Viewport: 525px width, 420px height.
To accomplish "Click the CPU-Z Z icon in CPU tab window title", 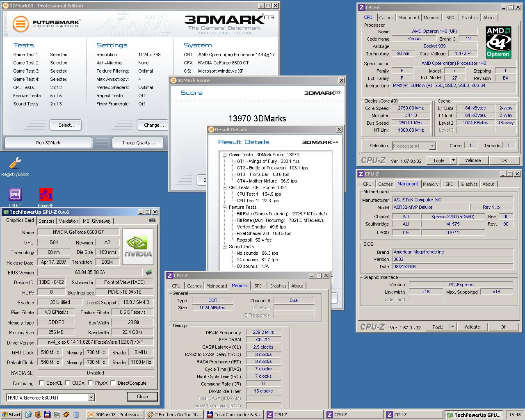I will click(361, 7).
